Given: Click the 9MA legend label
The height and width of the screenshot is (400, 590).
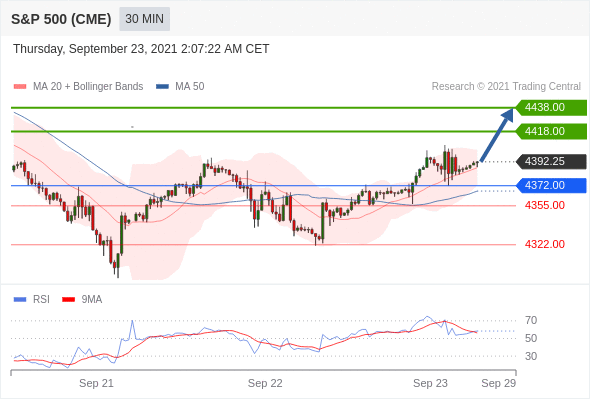Looking at the screenshot, I should (x=92, y=300).
